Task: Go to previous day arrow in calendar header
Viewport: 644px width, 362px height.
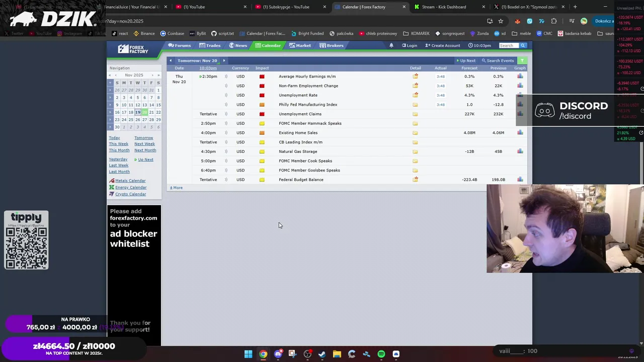Action: click(171, 61)
